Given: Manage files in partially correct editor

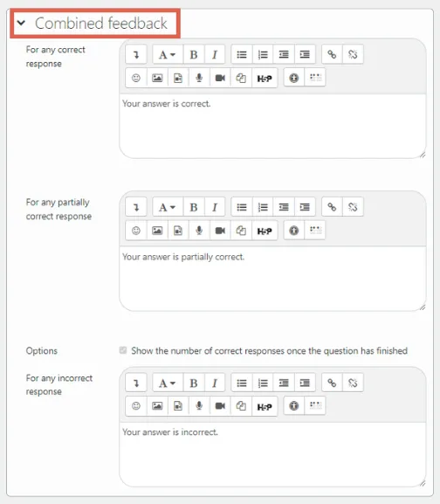Looking at the screenshot, I should tap(241, 231).
